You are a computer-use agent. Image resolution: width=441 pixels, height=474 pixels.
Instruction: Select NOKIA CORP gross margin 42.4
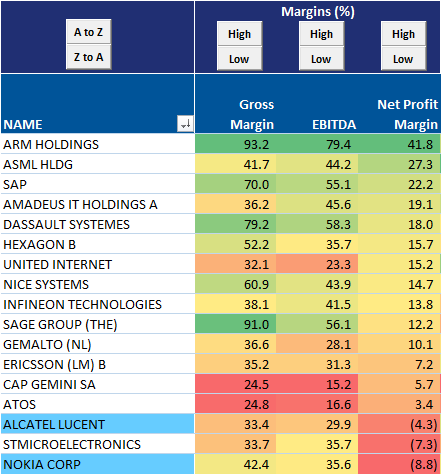pos(235,464)
